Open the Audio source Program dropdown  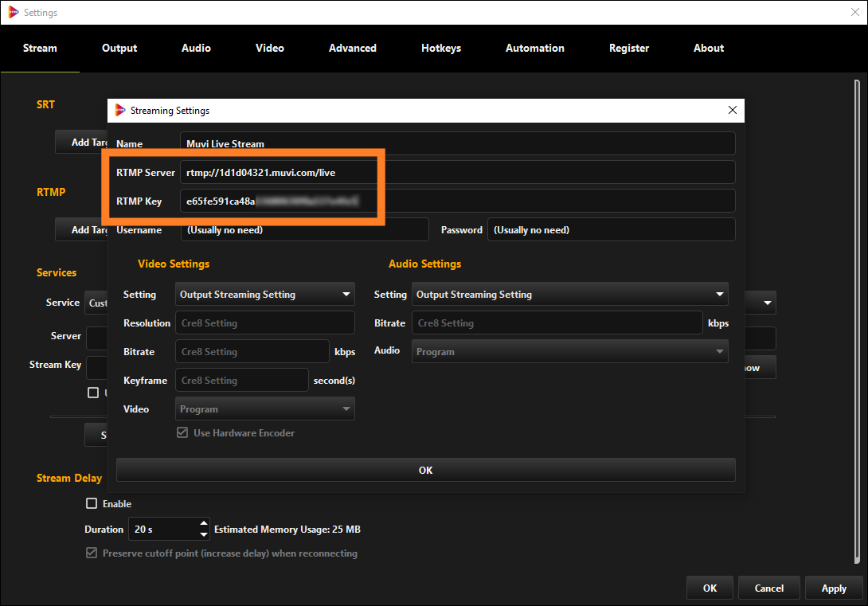click(x=569, y=351)
